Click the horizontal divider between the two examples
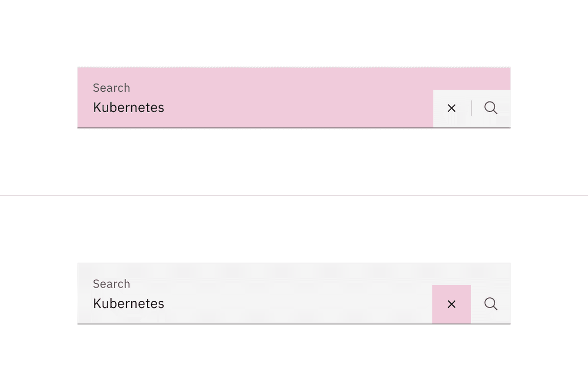588x391 pixels. (294, 195)
